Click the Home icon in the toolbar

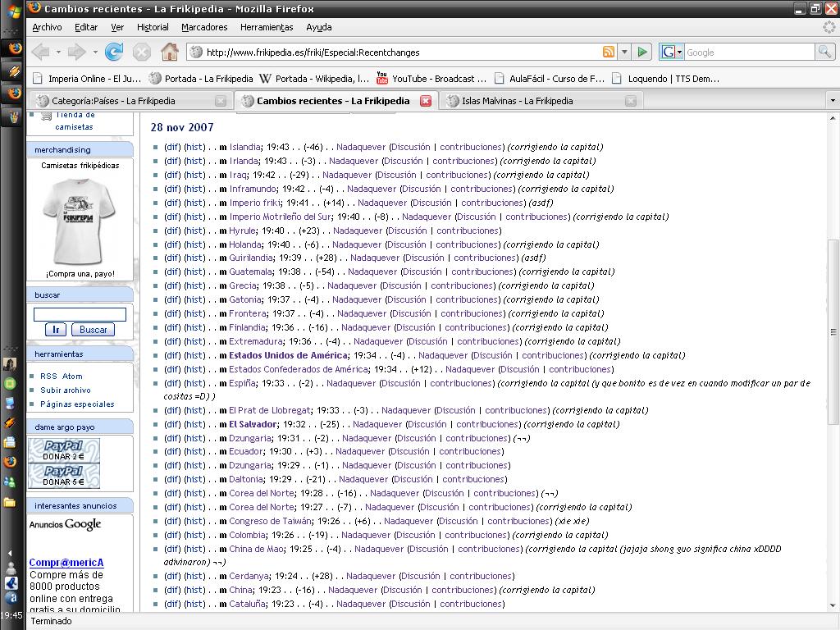pyautogui.click(x=170, y=52)
